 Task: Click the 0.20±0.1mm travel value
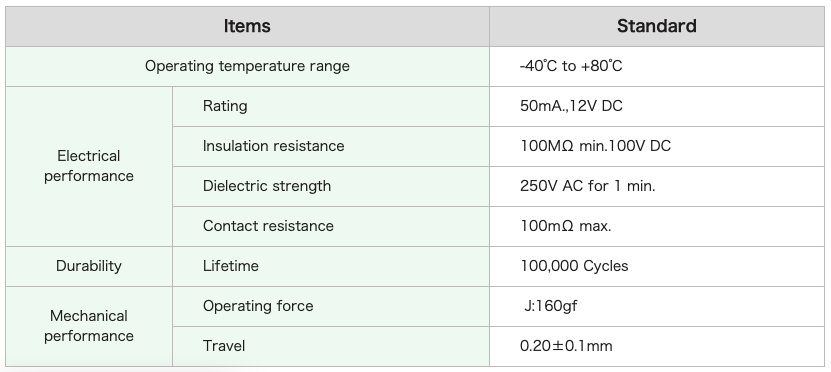[566, 346]
